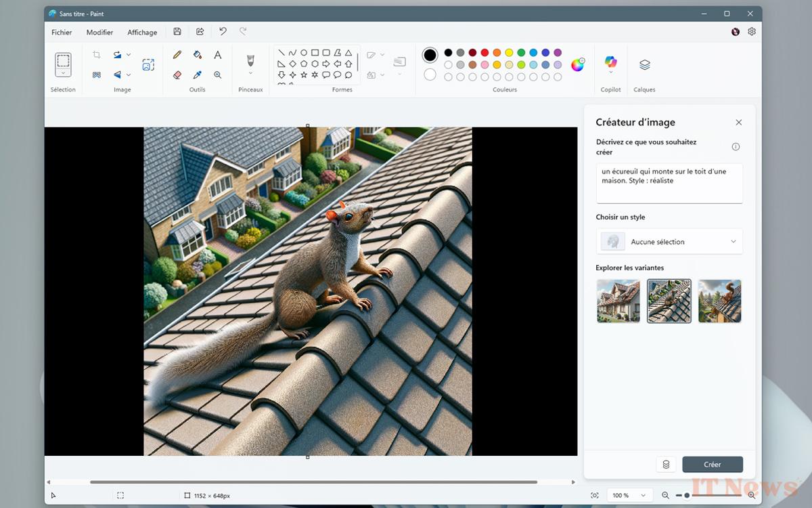Pick the pentagon shape
This screenshot has height=508, width=812.
[x=304, y=64]
